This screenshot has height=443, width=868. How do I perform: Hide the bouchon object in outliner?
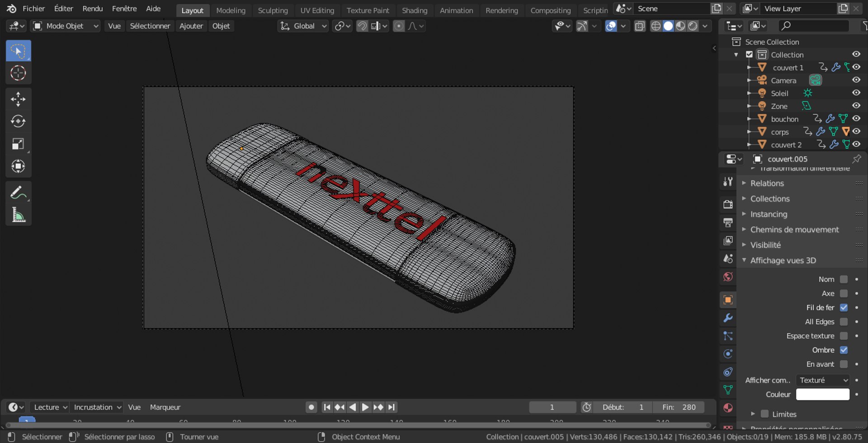click(x=856, y=118)
